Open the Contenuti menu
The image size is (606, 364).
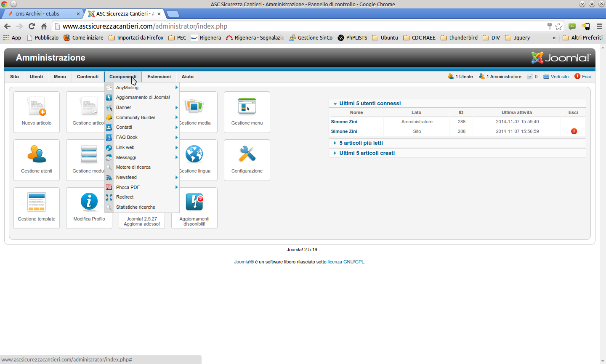coord(88,77)
